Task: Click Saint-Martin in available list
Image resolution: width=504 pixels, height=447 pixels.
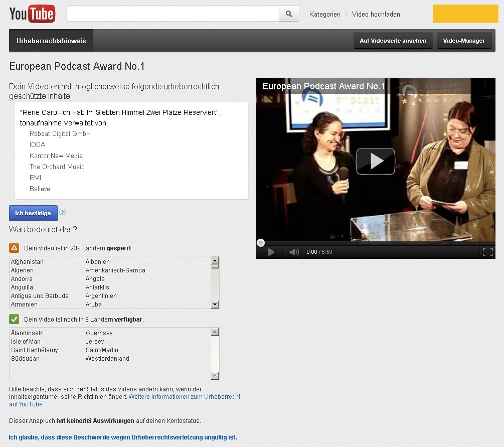Action: pyautogui.click(x=102, y=350)
